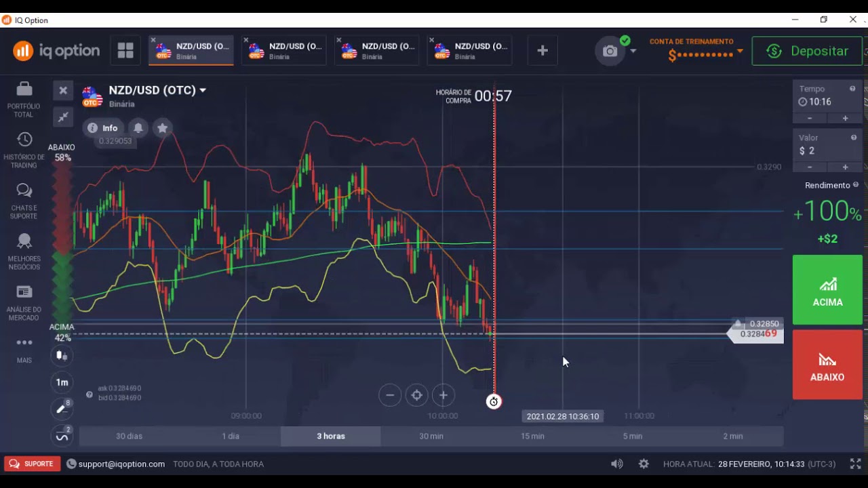The image size is (868, 488).
Task: Open the settings gear icon
Action: (x=644, y=464)
